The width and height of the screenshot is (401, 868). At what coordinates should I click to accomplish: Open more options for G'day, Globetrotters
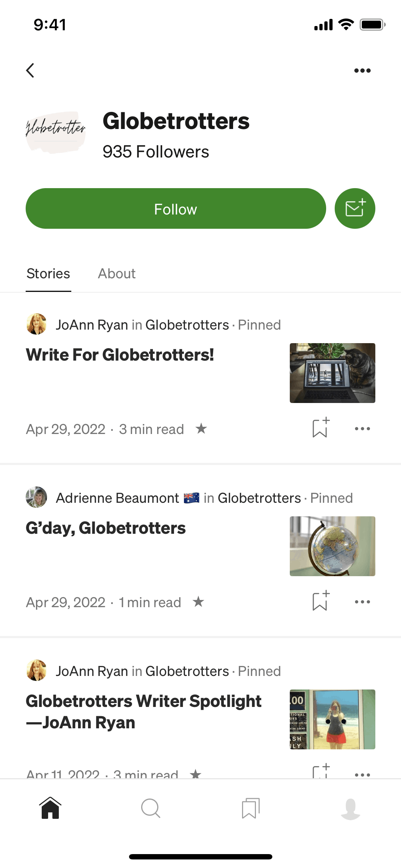pos(362,602)
